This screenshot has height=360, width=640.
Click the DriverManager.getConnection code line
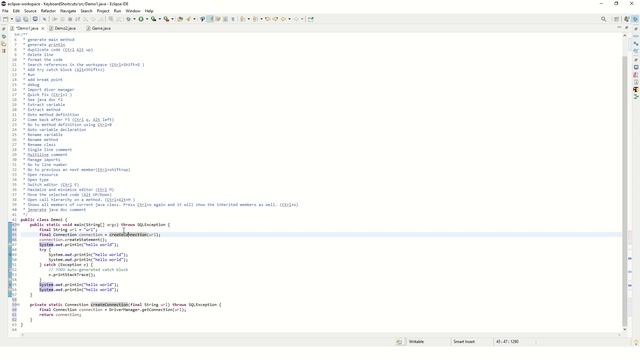click(x=113, y=310)
